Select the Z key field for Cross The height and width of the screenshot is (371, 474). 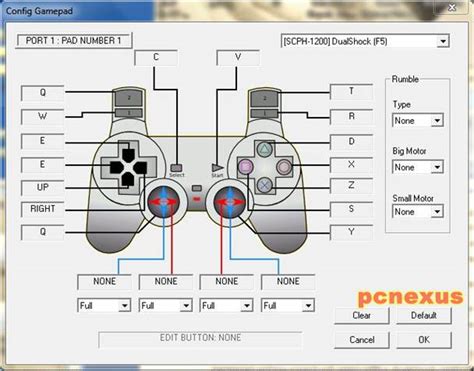pyautogui.click(x=351, y=185)
